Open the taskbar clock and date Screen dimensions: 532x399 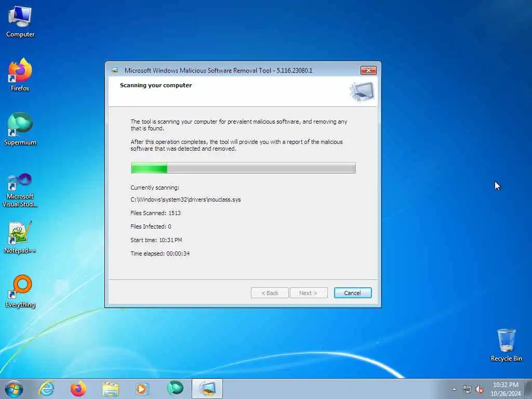click(x=506, y=389)
